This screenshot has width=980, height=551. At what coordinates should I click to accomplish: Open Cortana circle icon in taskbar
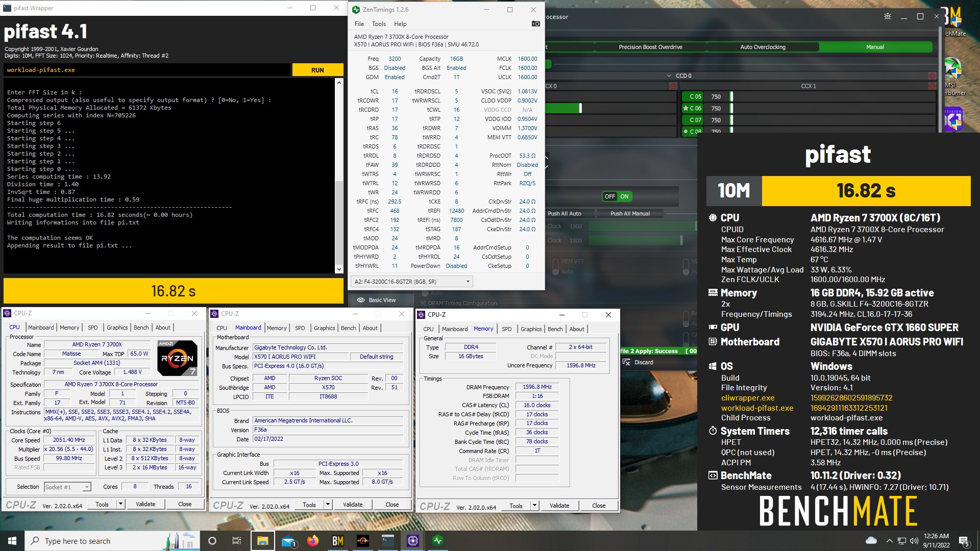pos(212,541)
